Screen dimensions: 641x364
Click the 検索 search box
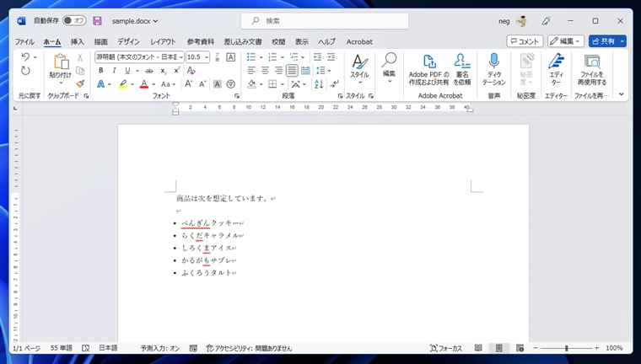325,21
